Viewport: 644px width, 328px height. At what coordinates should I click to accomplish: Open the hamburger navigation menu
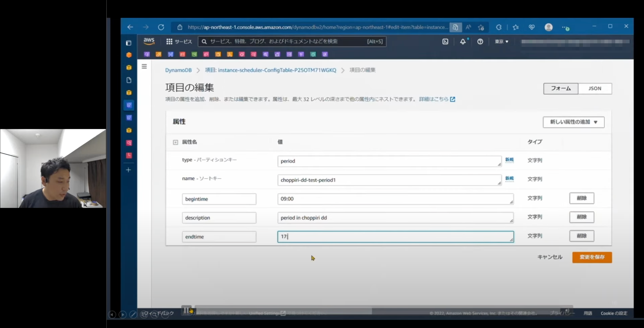coord(144,66)
